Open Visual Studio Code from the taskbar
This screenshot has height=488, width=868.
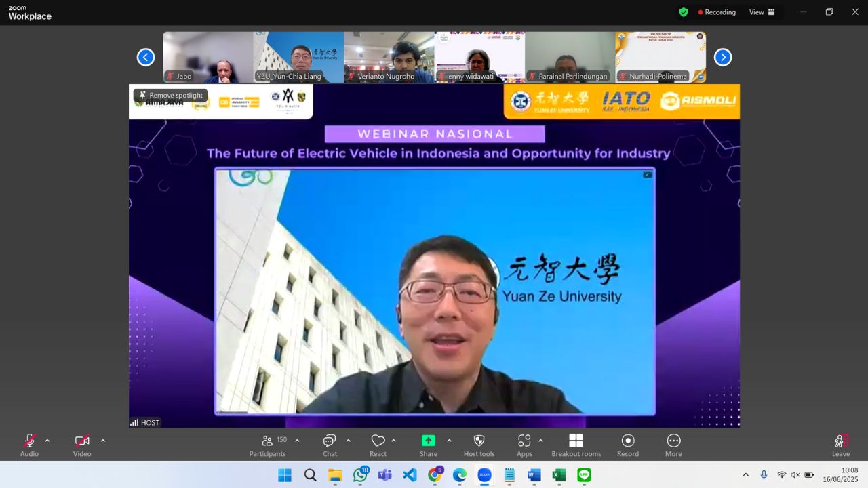tap(410, 475)
